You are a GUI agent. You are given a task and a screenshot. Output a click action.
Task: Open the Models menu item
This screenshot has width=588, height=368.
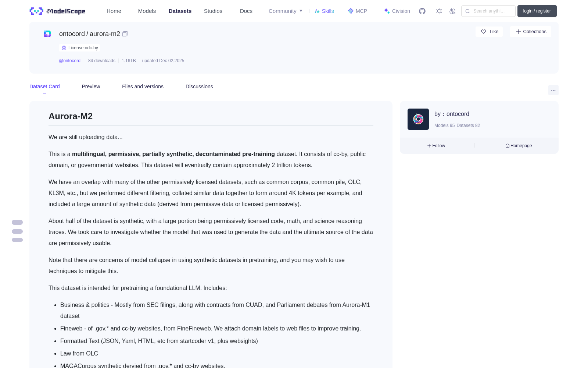(x=147, y=11)
